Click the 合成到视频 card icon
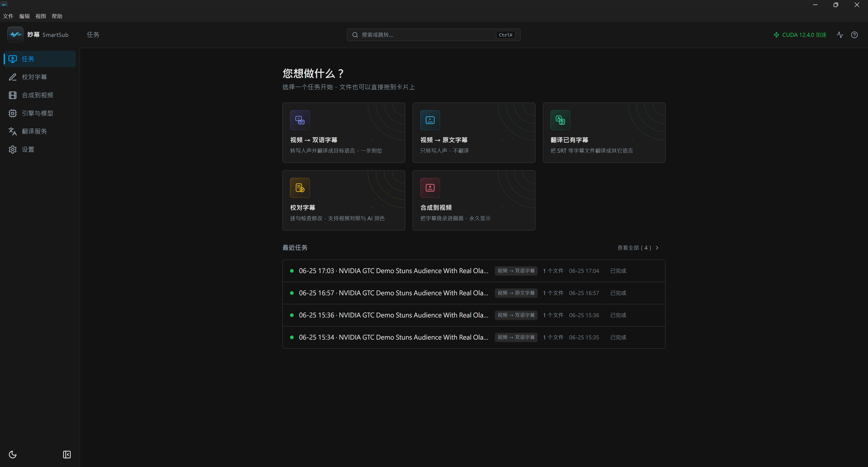The width and height of the screenshot is (868, 467). [430, 188]
